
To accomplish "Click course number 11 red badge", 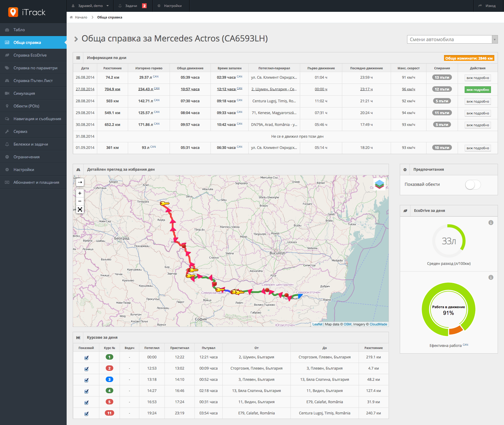I will pyautogui.click(x=109, y=413).
